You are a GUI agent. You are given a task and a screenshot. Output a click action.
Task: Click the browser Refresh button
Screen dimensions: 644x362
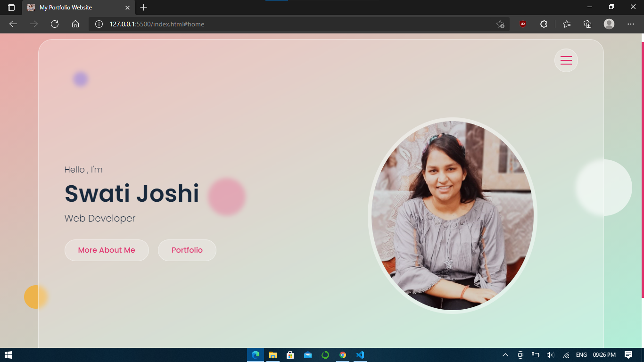click(x=55, y=24)
